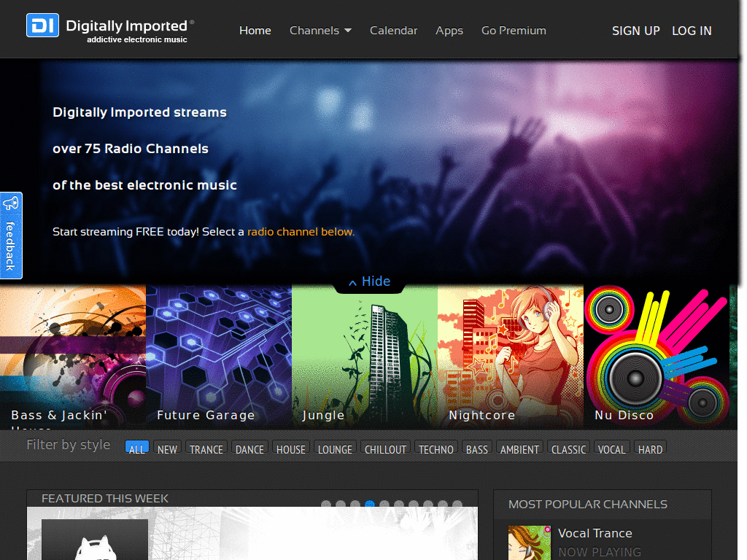This screenshot has height=560, width=747.
Task: Filter channels by VOCAL style
Action: tap(612, 448)
